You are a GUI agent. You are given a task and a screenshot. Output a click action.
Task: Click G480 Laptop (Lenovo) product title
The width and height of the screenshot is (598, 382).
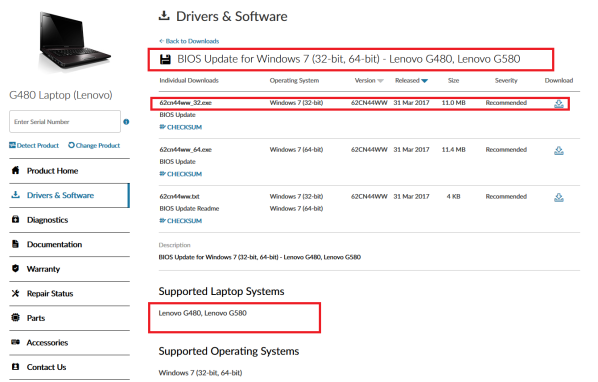coord(61,95)
